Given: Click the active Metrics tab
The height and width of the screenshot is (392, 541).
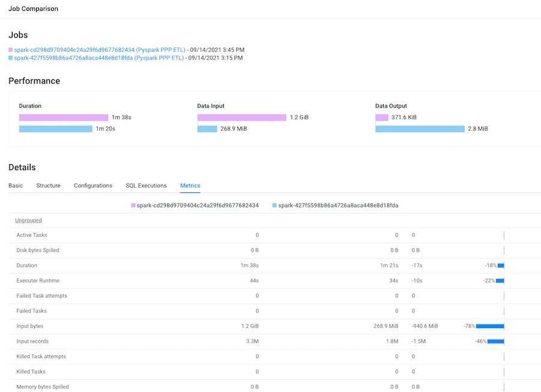Looking at the screenshot, I should coord(190,186).
